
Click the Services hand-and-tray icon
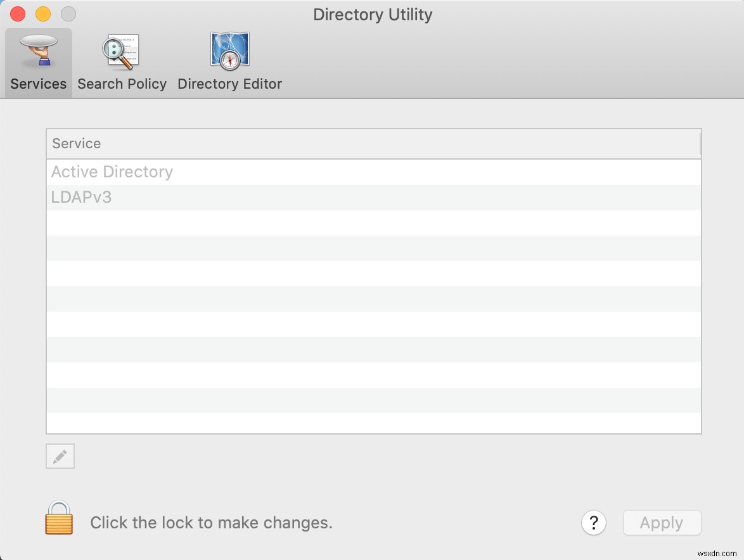pyautogui.click(x=38, y=51)
